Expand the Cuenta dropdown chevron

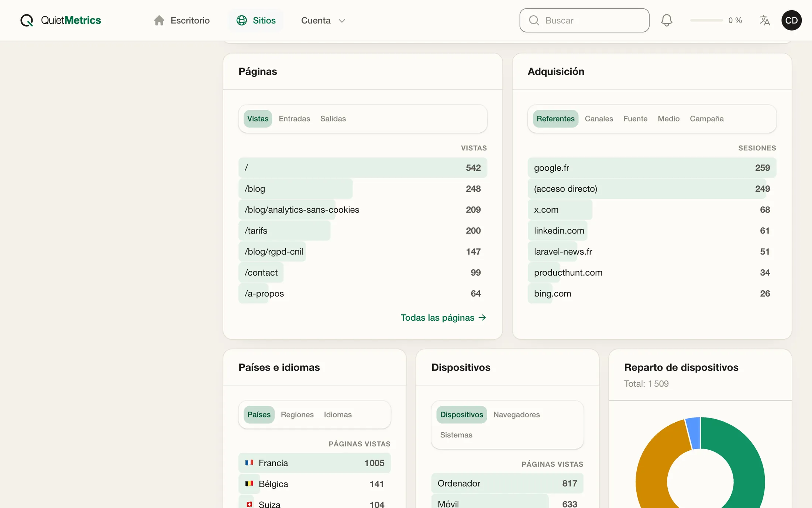(342, 21)
